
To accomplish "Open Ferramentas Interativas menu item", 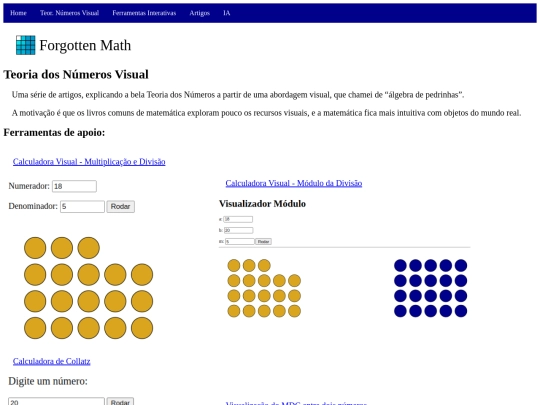I will click(144, 13).
